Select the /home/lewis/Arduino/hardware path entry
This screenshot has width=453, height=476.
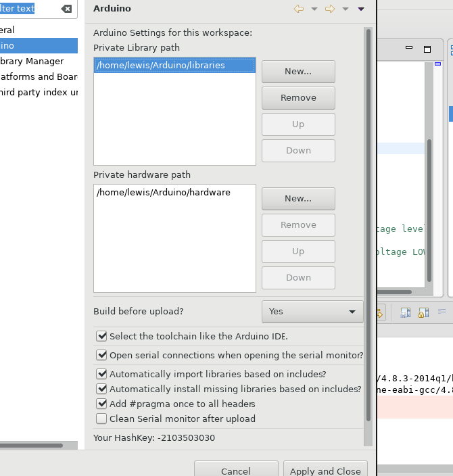pos(164,193)
